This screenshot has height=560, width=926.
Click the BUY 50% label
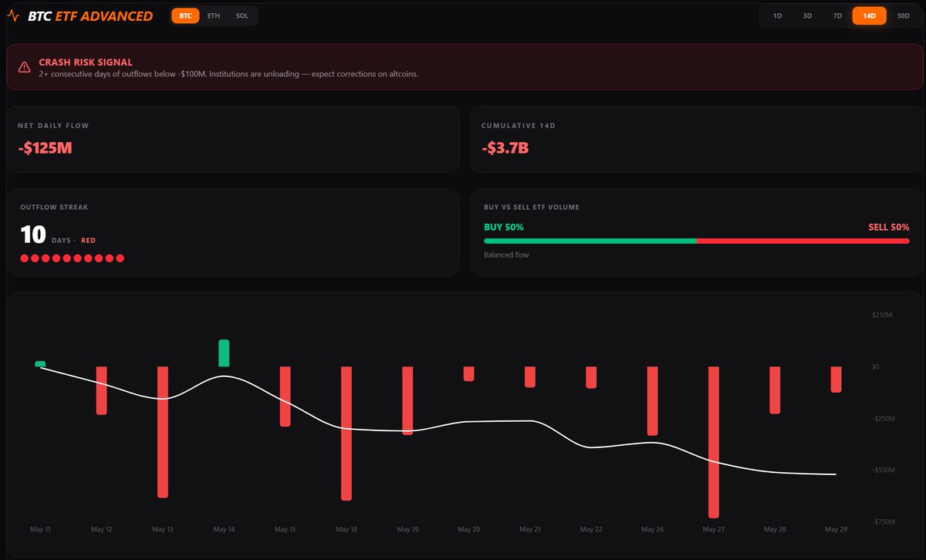(504, 227)
